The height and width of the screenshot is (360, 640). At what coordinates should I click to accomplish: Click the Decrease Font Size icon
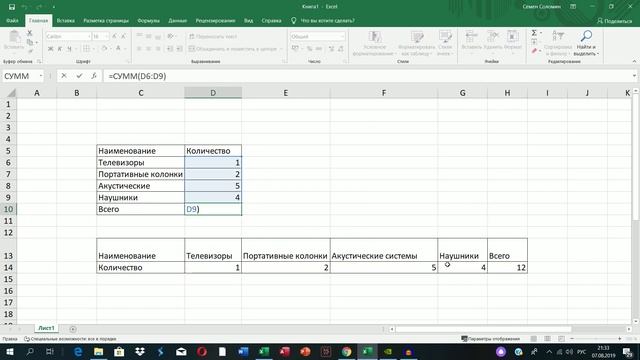(123, 36)
